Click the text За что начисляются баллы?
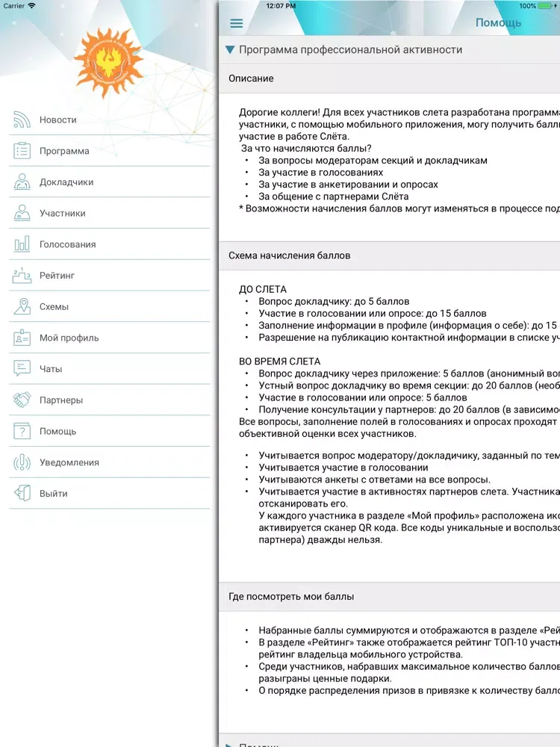This screenshot has height=747, width=560. point(306,148)
